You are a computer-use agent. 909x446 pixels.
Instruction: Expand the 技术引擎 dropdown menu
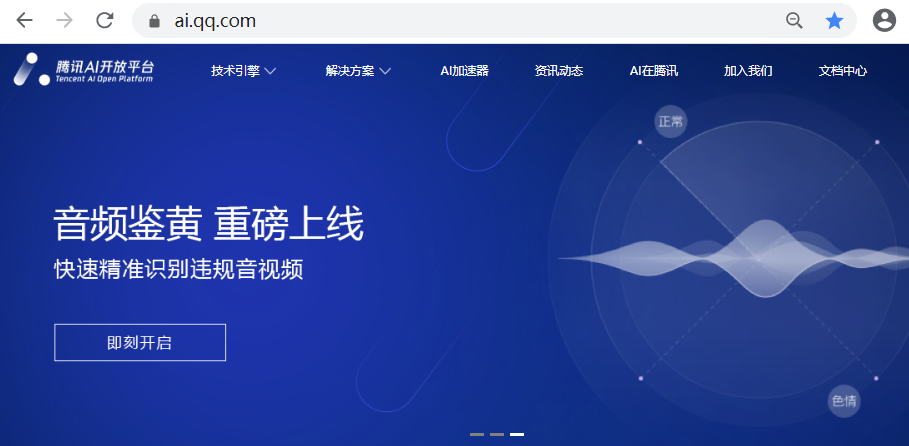point(243,71)
